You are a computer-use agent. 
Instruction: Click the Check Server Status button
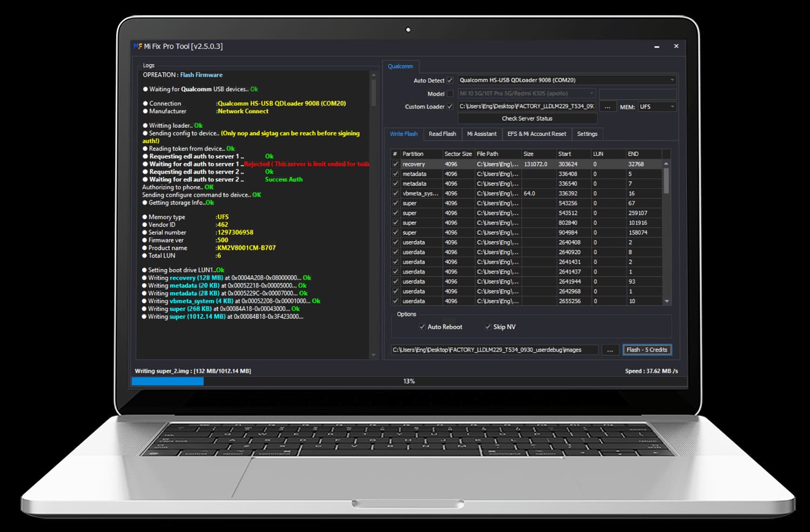[x=527, y=118]
